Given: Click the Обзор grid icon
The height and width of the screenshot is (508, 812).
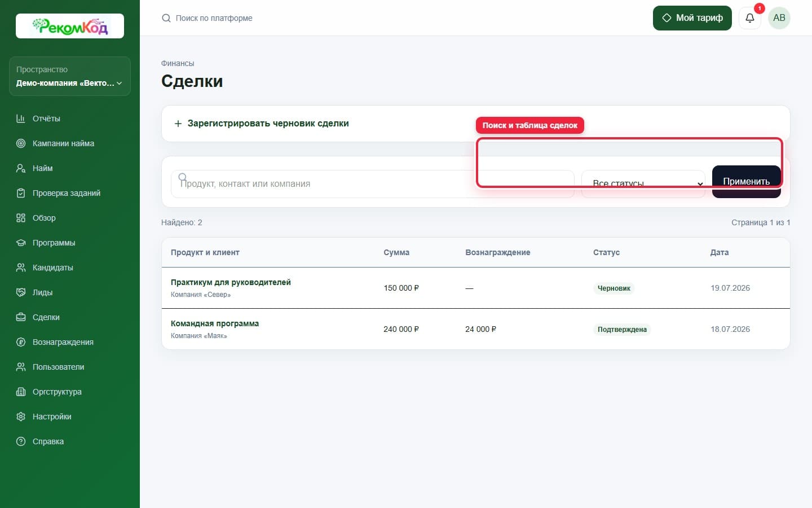Looking at the screenshot, I should [21, 218].
